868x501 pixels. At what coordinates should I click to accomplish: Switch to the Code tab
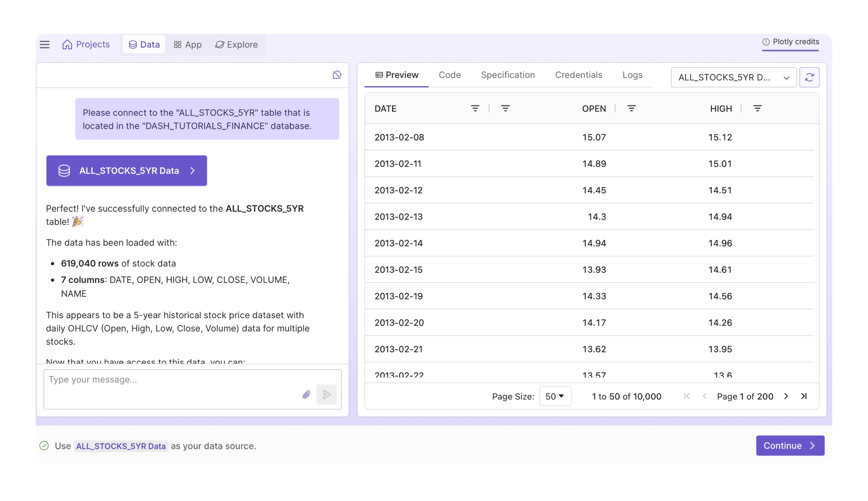click(449, 75)
